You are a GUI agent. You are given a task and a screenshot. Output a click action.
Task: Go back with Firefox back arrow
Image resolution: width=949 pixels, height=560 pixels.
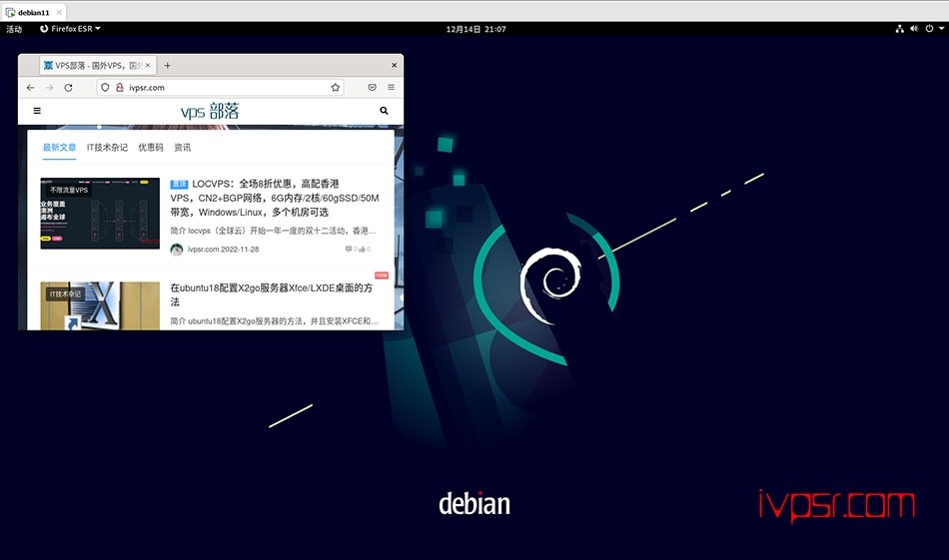tap(30, 88)
